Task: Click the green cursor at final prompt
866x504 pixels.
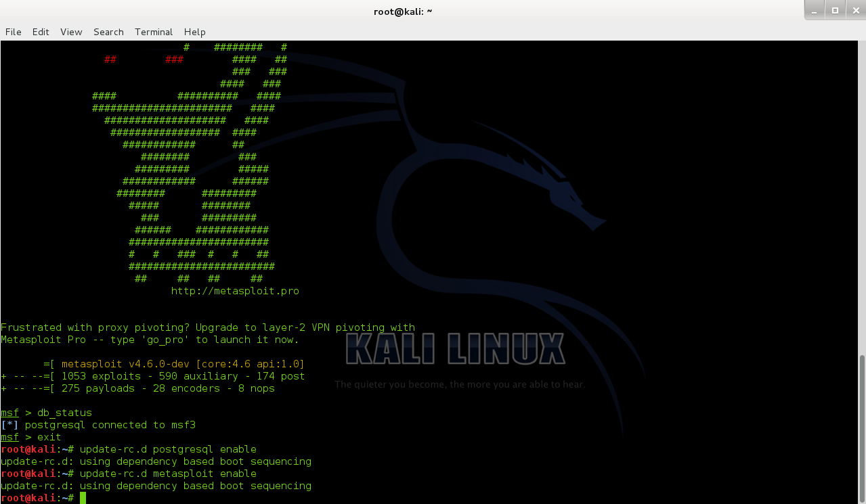Action: click(x=83, y=498)
